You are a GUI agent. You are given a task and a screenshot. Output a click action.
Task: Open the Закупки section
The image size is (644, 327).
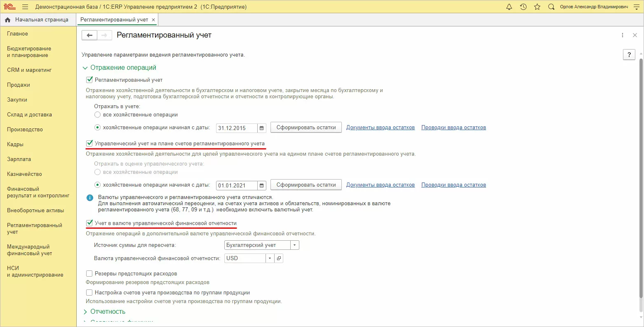tap(17, 100)
